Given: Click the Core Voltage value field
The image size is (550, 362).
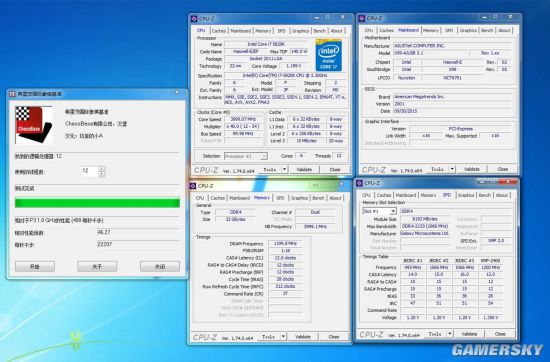Looking at the screenshot, I should (294, 66).
